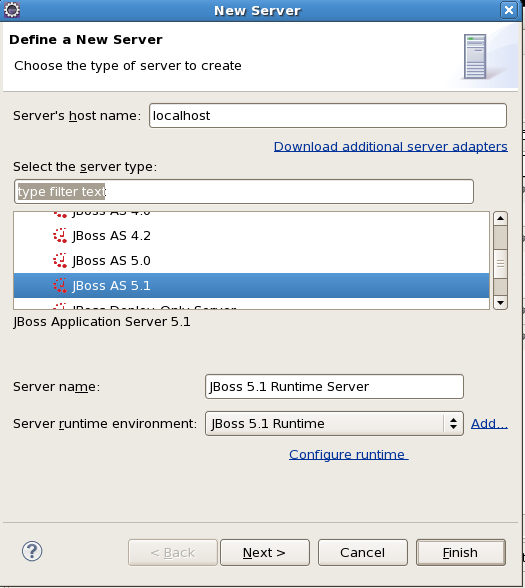
Task: Open Download additional server adapters link
Action: 390,147
